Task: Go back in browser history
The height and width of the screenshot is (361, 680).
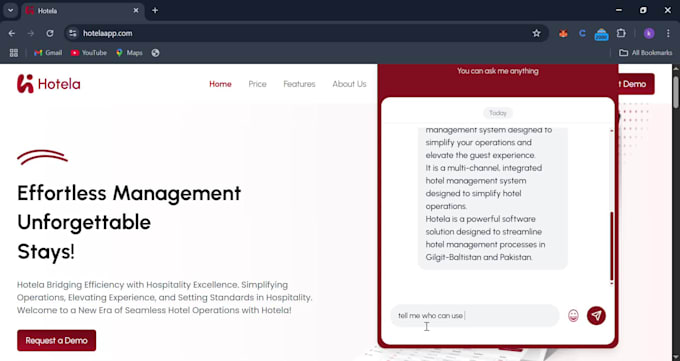Action: pyautogui.click(x=12, y=33)
